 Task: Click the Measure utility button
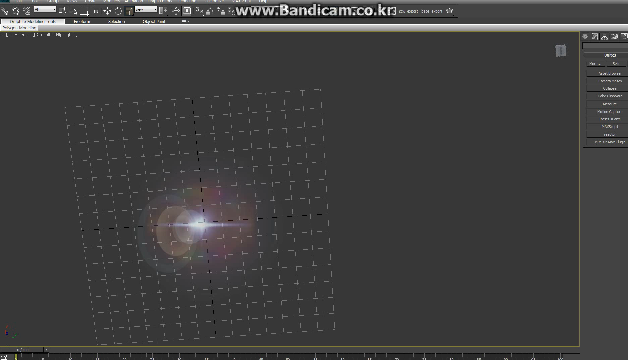610,104
